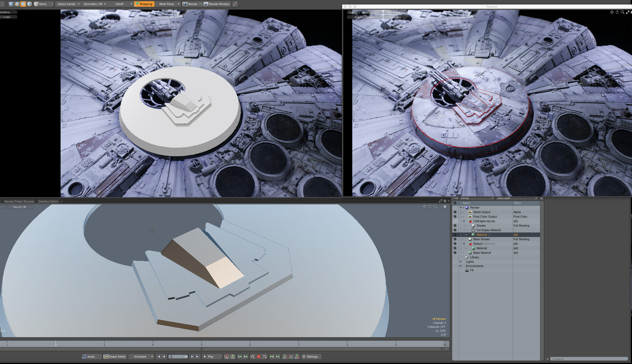
Task: Open timeline Settings
Action: tap(311, 357)
